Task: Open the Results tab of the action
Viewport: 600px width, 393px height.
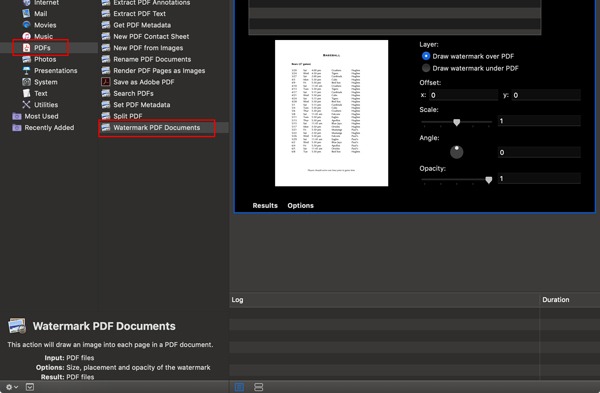Action: click(265, 205)
